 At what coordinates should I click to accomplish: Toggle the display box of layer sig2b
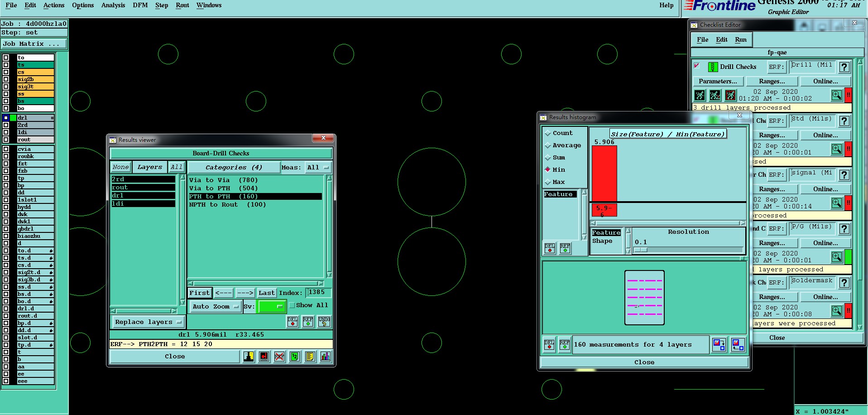[x=6, y=79]
